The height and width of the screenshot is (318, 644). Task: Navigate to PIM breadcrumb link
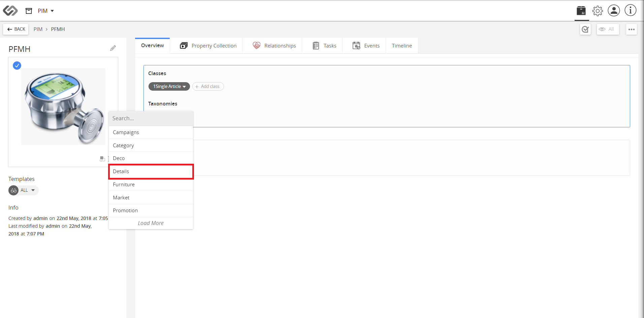point(38,29)
